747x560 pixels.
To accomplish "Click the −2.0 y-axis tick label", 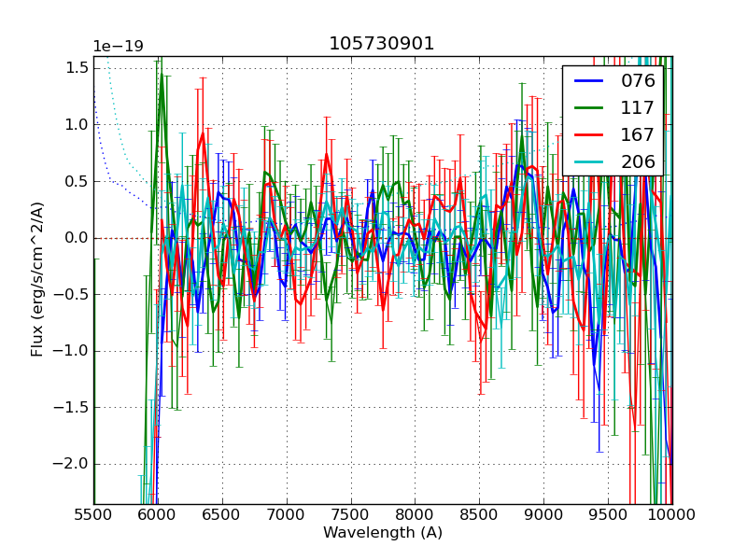I will pyautogui.click(x=73, y=464).
